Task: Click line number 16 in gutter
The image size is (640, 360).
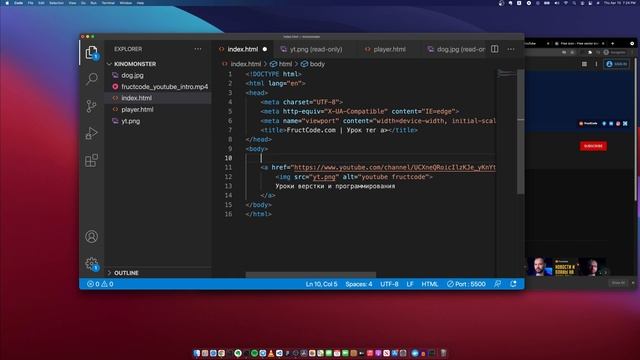Action: click(228, 214)
